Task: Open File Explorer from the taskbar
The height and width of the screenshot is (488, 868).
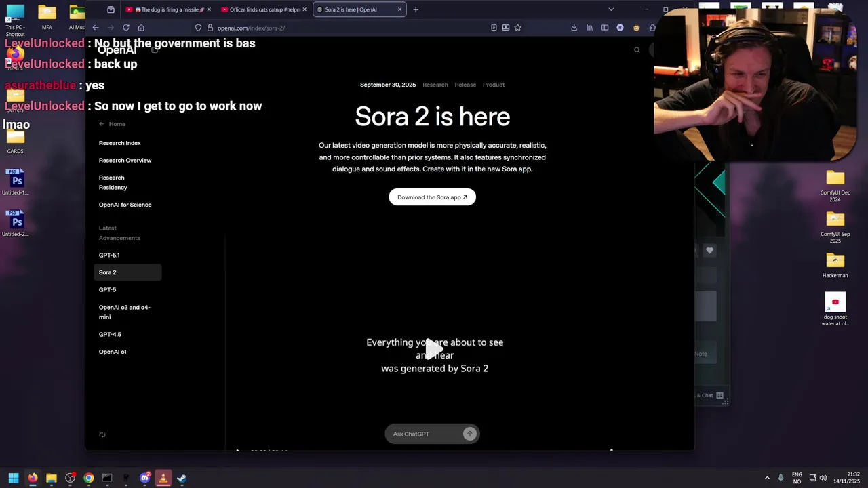Action: (x=51, y=478)
